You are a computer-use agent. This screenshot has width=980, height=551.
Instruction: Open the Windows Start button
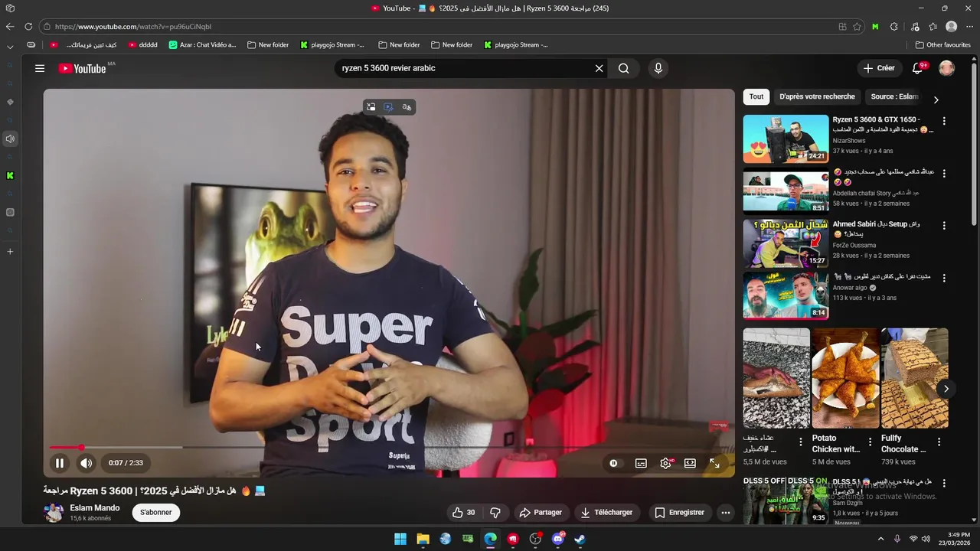coord(400,539)
